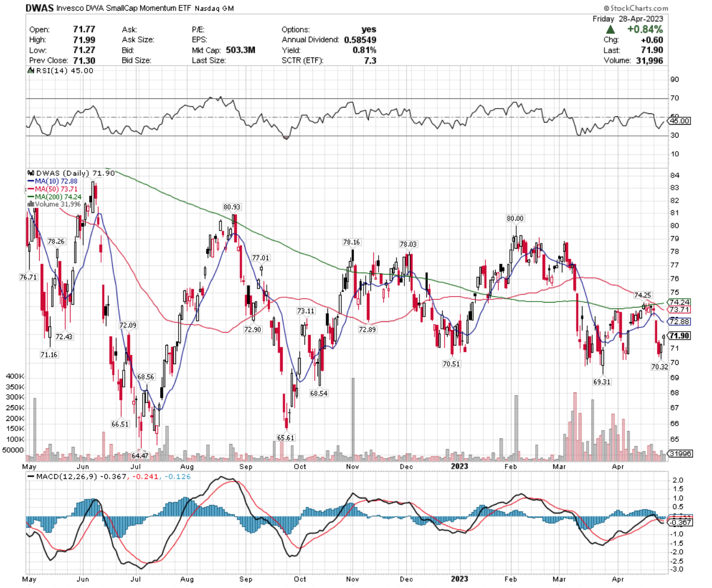Image resolution: width=712 pixels, height=588 pixels.
Task: Click the 72.09 price annotation
Action: [128, 325]
